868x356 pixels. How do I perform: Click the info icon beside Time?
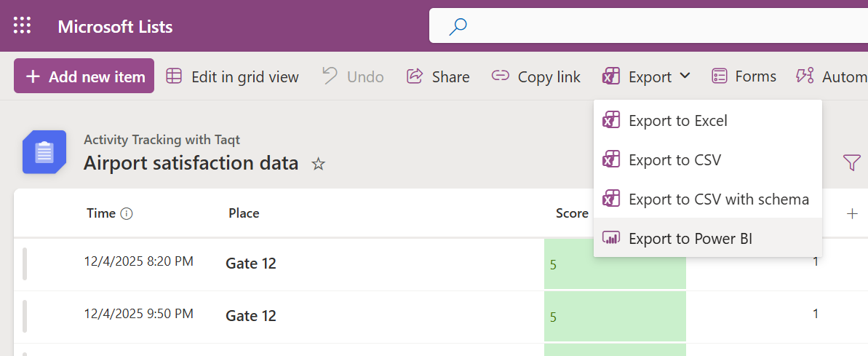click(x=126, y=213)
